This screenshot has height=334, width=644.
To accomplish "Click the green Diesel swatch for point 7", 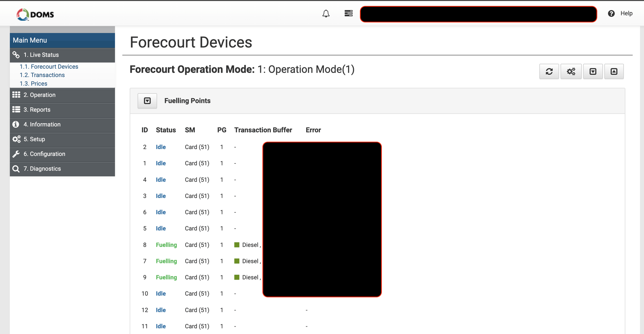I will point(237,261).
